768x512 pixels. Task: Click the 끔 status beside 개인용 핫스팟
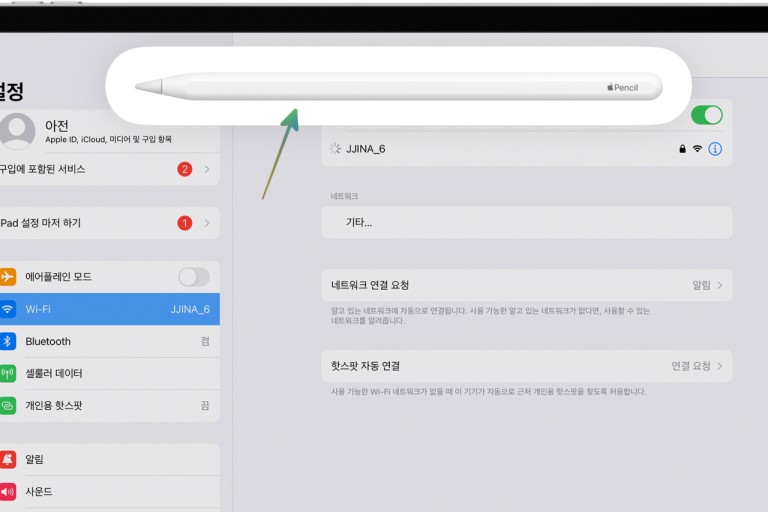coord(205,406)
